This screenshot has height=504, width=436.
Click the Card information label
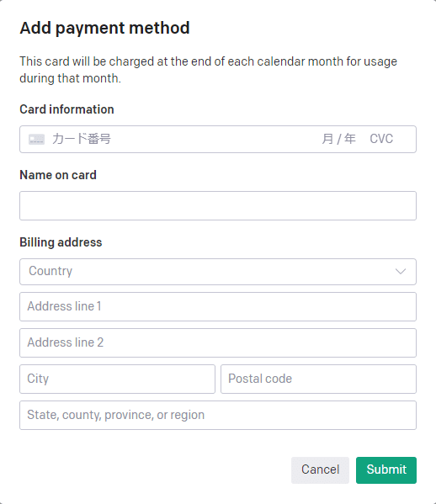point(66,109)
